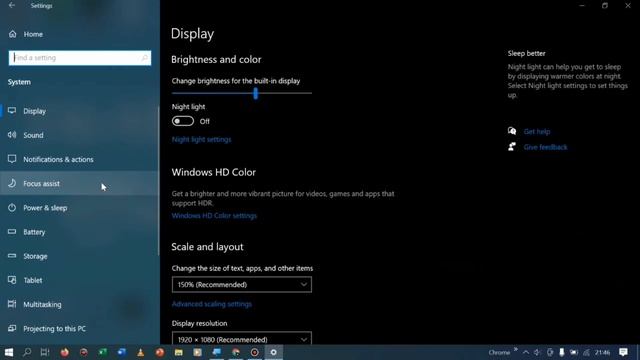Click the battery icon in the system tray

[573, 352]
